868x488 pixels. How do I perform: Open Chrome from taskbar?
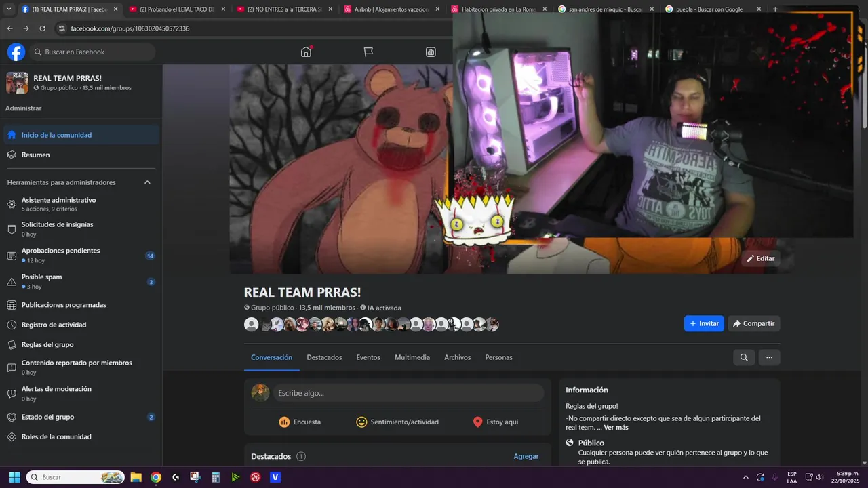click(156, 477)
